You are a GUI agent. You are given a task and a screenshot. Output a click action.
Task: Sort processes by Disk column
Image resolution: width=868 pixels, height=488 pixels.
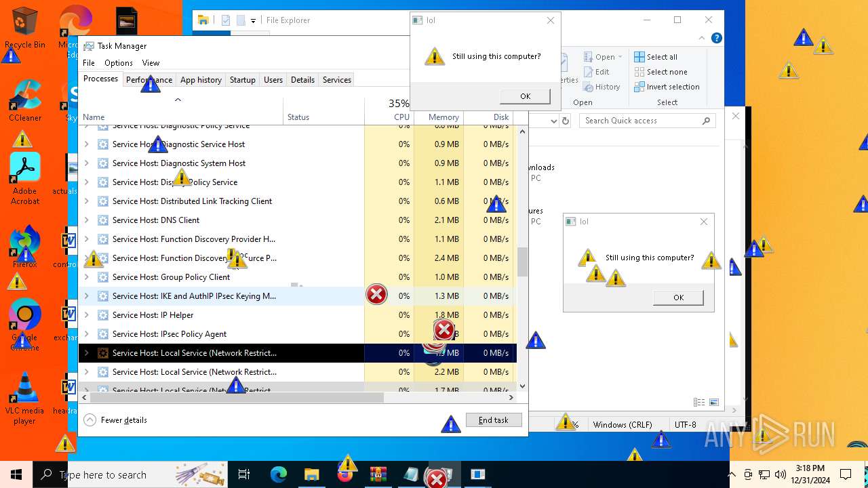488,111
